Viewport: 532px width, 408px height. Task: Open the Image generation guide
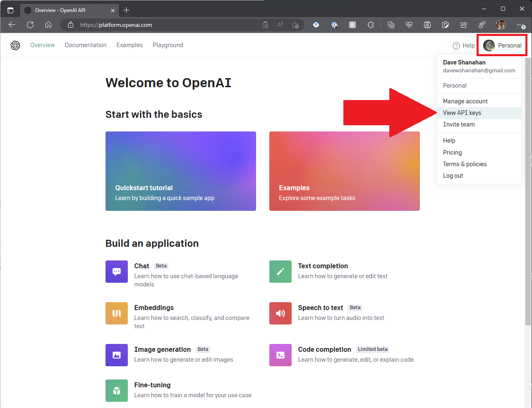163,349
